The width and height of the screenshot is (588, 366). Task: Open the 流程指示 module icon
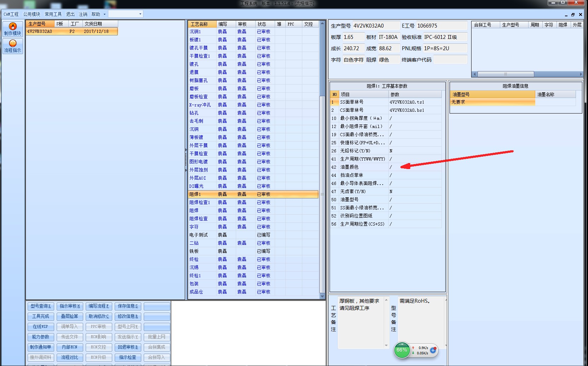pyautogui.click(x=13, y=46)
